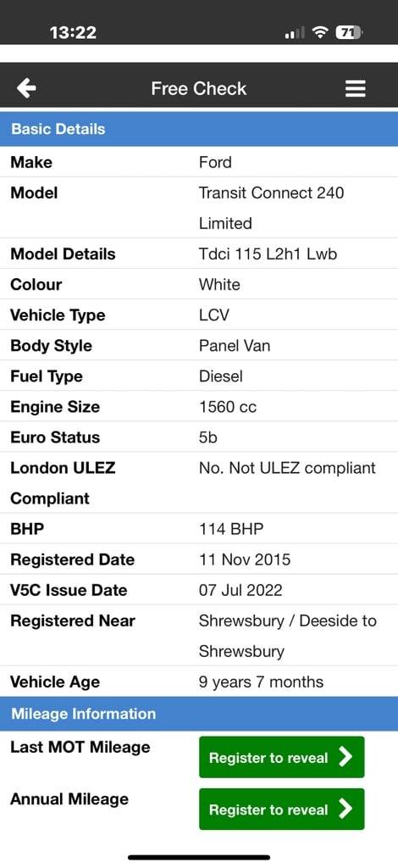
Task: Open the hamburger menu
Action: click(x=356, y=88)
